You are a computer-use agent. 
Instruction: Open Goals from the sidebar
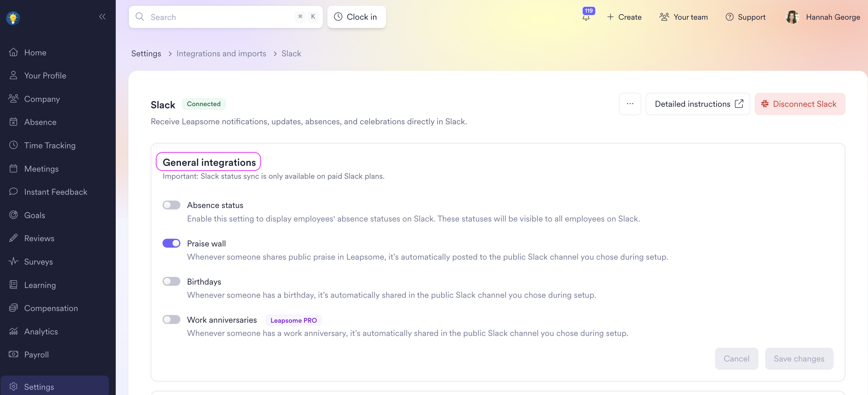[34, 215]
